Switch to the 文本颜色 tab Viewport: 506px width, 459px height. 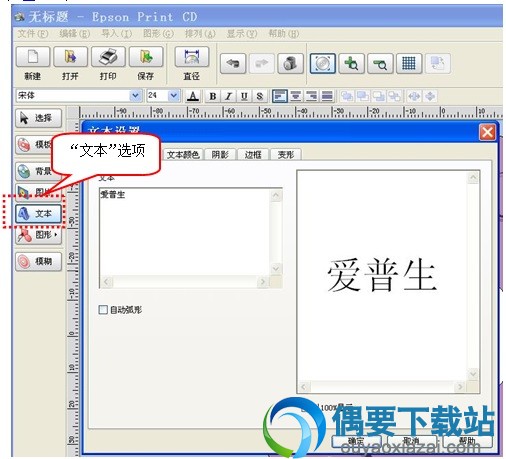[183, 154]
